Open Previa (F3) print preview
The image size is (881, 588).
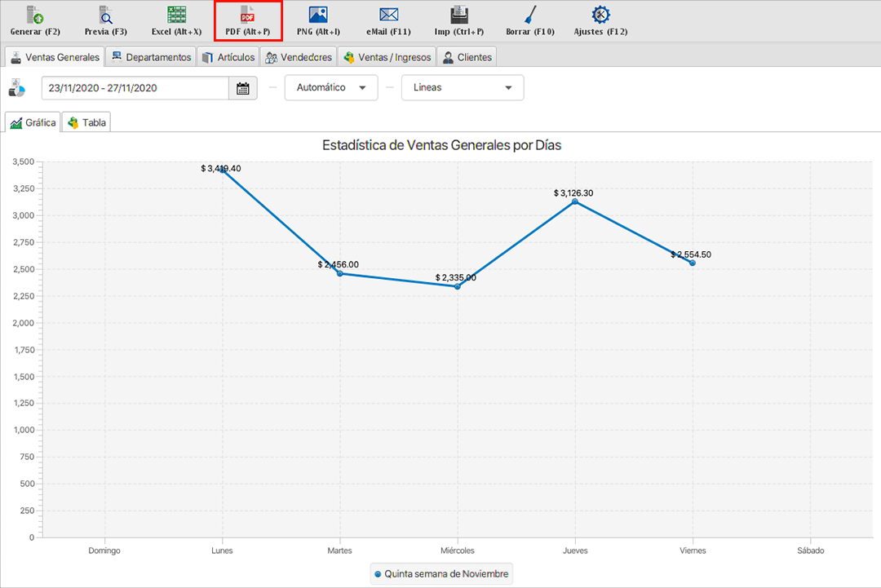(106, 21)
